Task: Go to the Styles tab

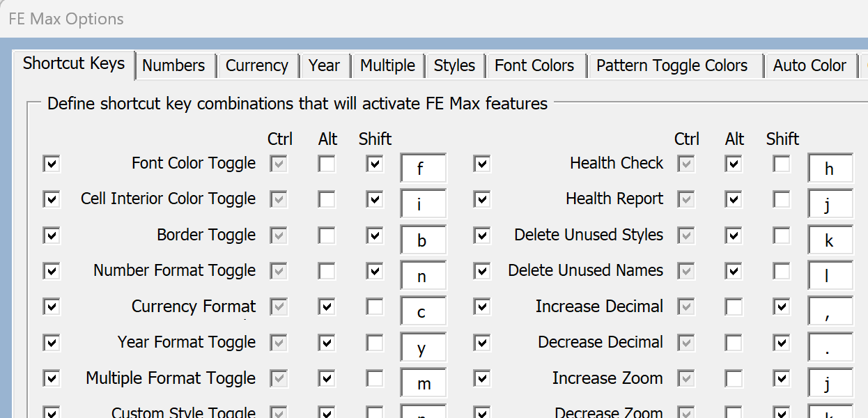Action: (x=454, y=65)
